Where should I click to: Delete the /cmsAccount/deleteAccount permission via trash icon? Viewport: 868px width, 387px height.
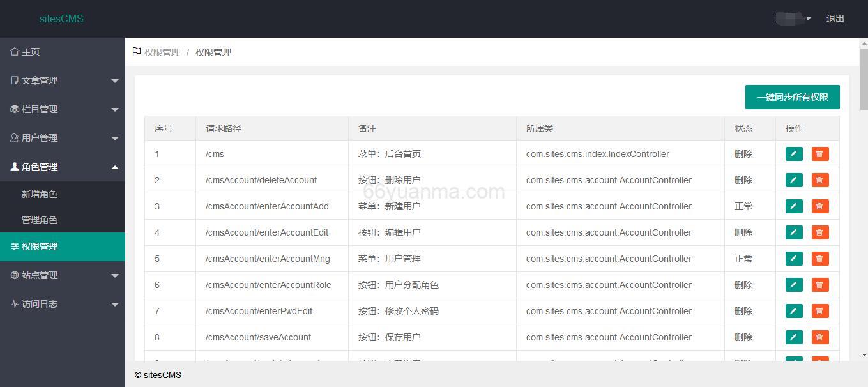click(x=819, y=180)
